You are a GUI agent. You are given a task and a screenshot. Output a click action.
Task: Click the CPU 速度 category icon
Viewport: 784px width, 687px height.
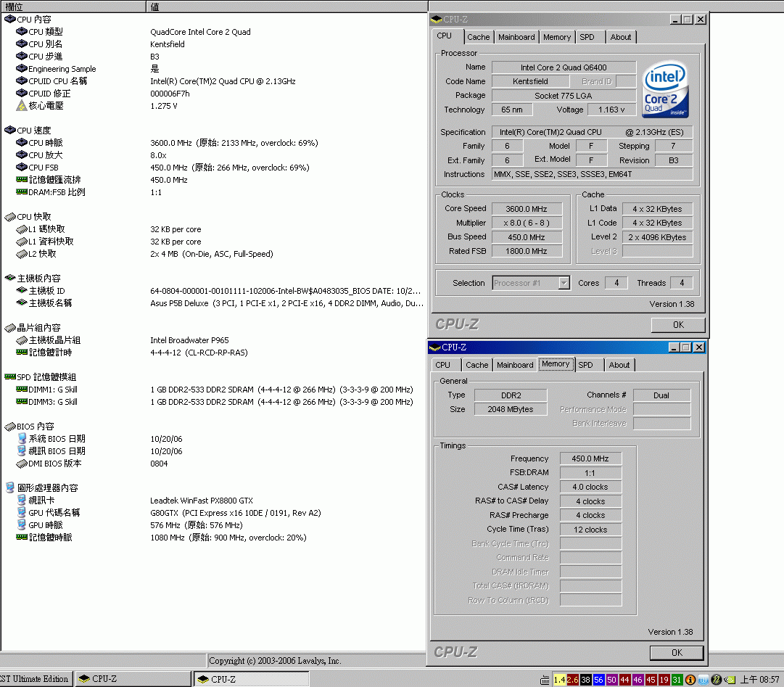(x=10, y=130)
